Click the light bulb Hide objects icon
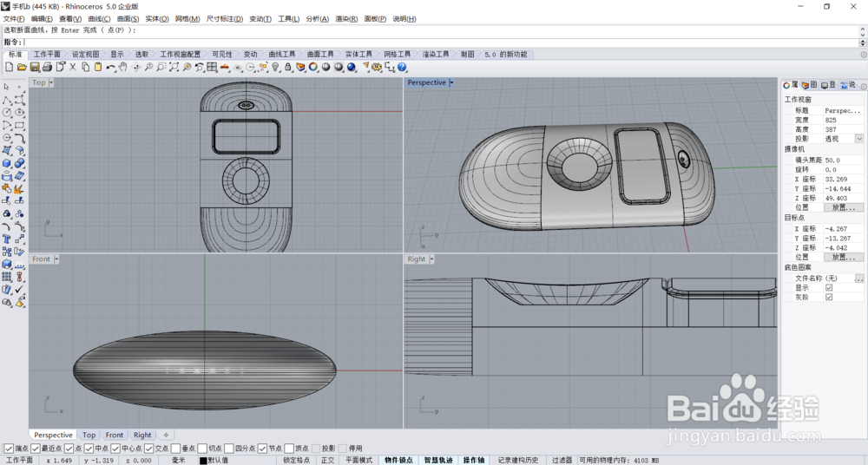 275,67
